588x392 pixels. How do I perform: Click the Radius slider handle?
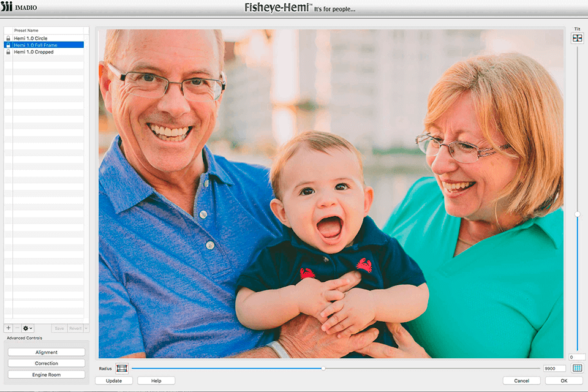click(x=323, y=368)
